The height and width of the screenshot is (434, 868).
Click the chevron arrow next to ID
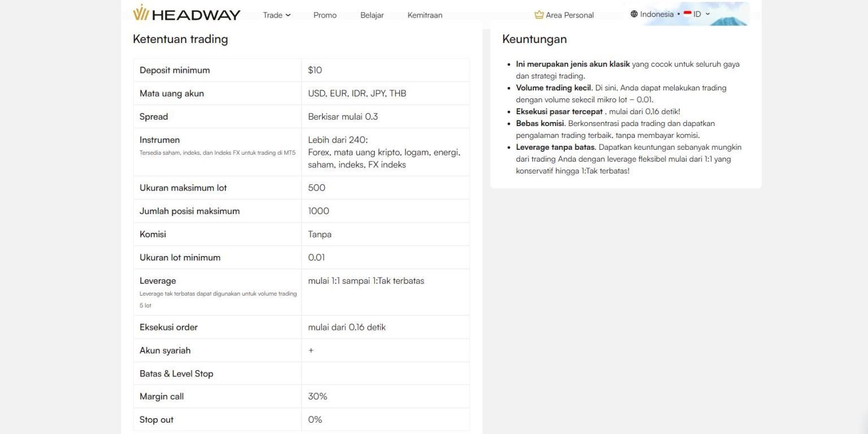click(706, 14)
